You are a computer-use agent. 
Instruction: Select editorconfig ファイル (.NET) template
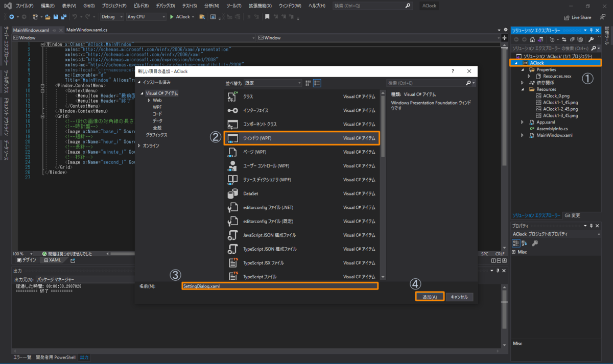(x=302, y=207)
